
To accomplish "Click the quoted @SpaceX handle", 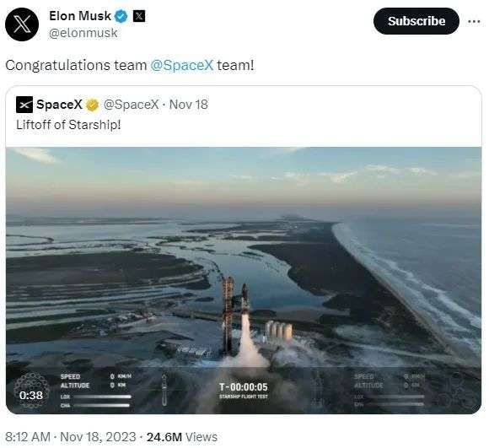I will (131, 105).
